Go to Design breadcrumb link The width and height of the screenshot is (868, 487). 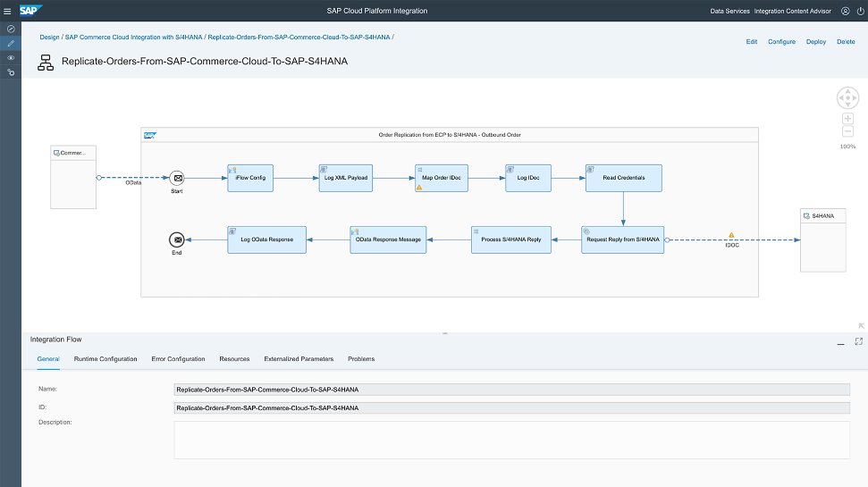tap(49, 37)
